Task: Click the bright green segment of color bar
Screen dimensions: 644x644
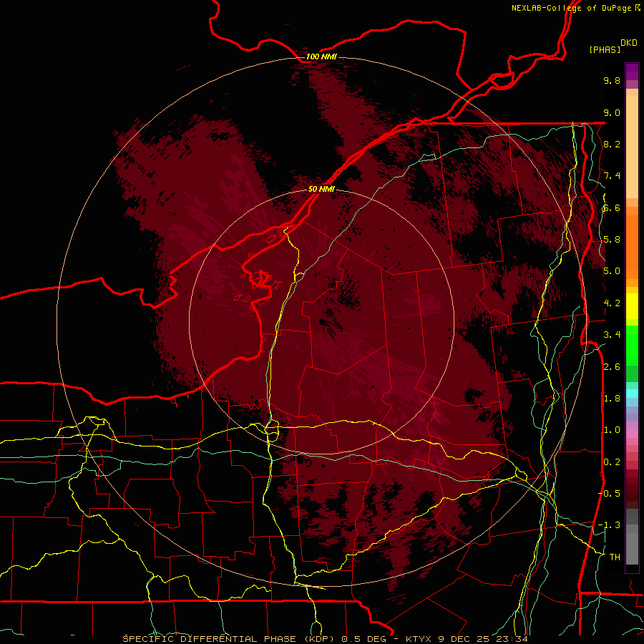Action: pos(632,346)
